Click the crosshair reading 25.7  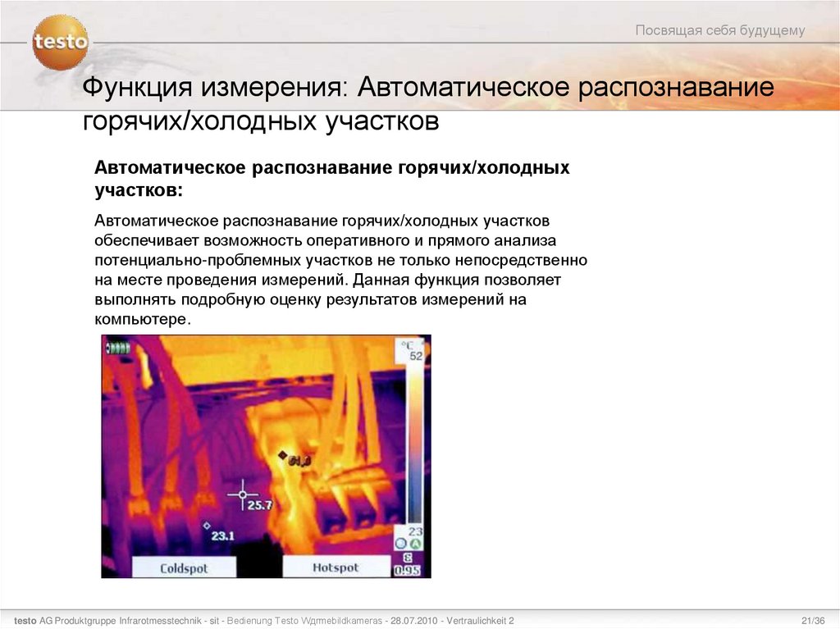259,504
